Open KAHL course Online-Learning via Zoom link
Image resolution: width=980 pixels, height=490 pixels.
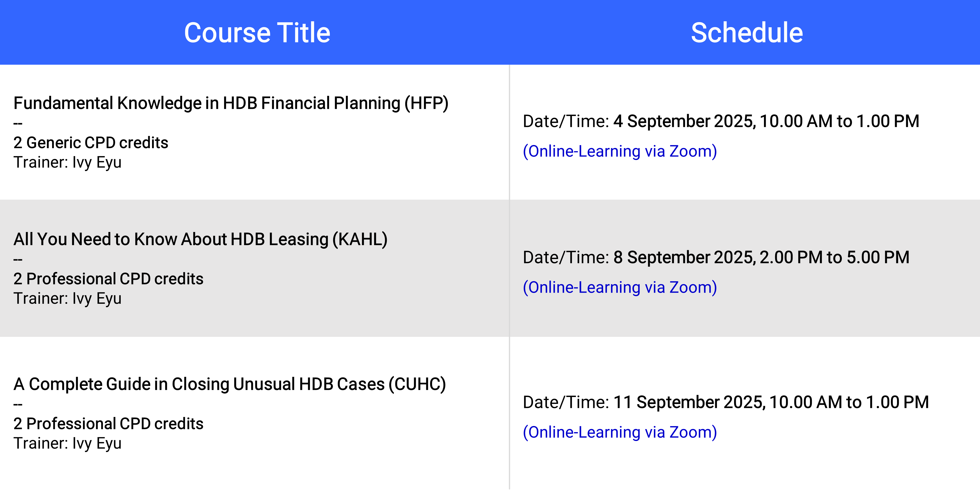[620, 287]
